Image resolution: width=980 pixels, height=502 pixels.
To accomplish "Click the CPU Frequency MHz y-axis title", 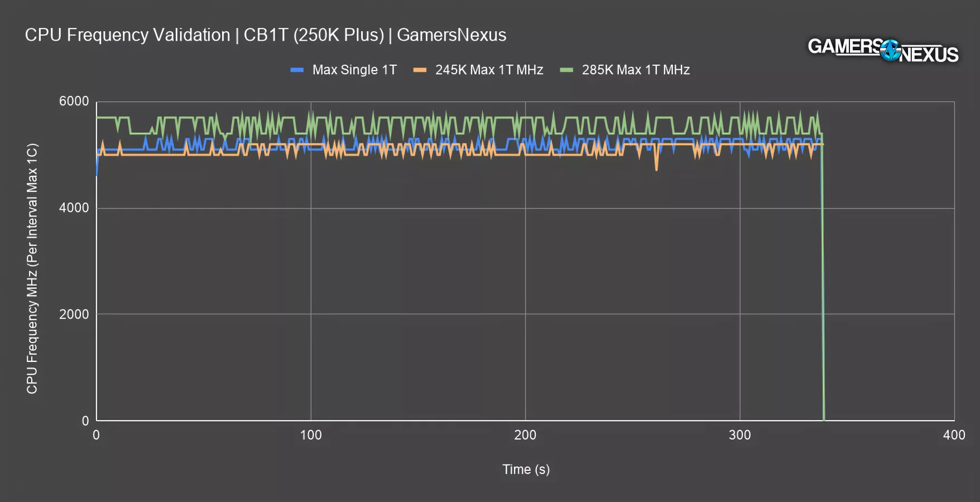I will [x=32, y=269].
